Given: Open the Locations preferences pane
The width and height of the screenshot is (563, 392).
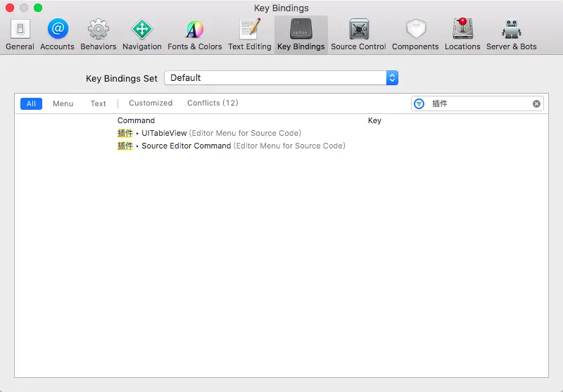Looking at the screenshot, I should tap(462, 34).
